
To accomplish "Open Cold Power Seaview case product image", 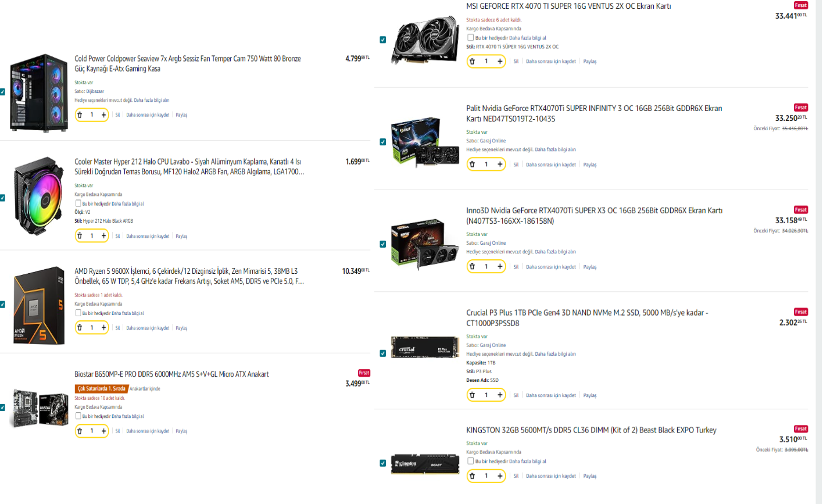I will [x=40, y=92].
